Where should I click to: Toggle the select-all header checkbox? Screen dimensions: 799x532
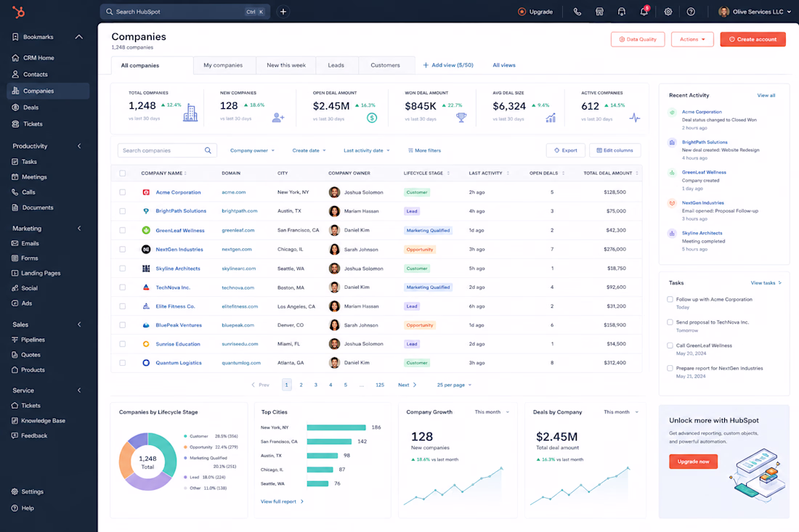pos(122,173)
